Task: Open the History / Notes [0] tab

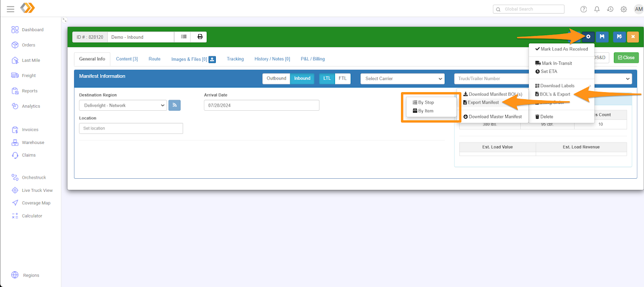Action: point(272,59)
